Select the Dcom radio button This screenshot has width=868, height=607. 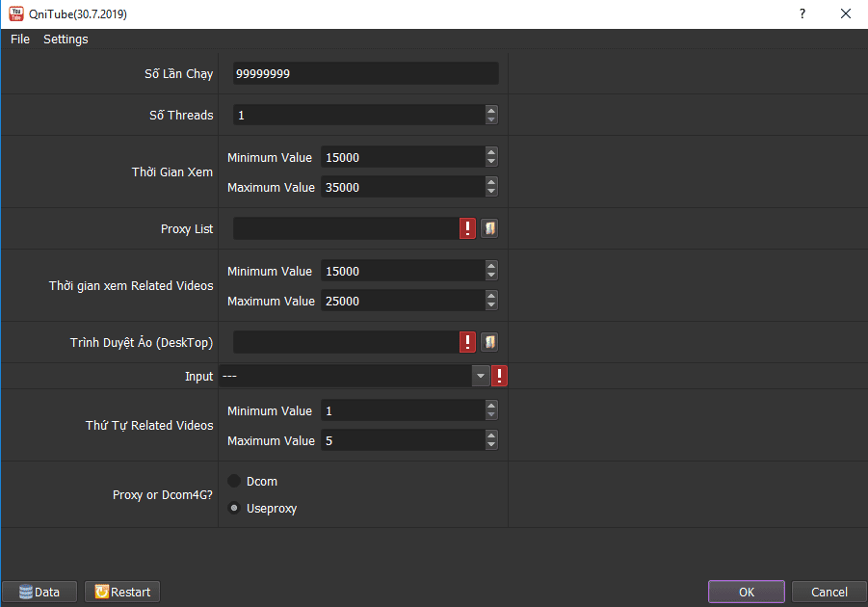tap(234, 481)
